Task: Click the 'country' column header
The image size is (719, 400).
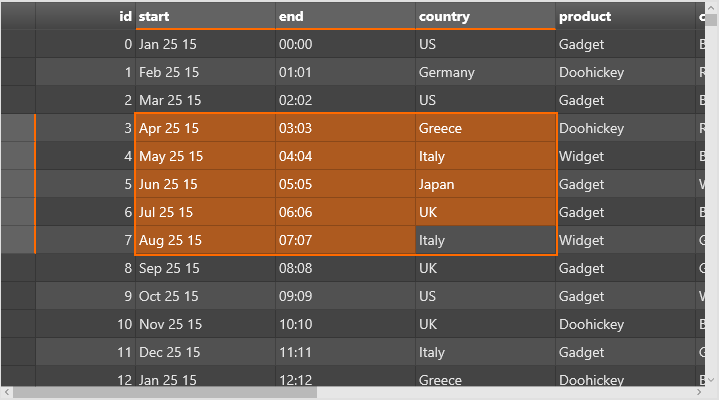Action: click(485, 16)
